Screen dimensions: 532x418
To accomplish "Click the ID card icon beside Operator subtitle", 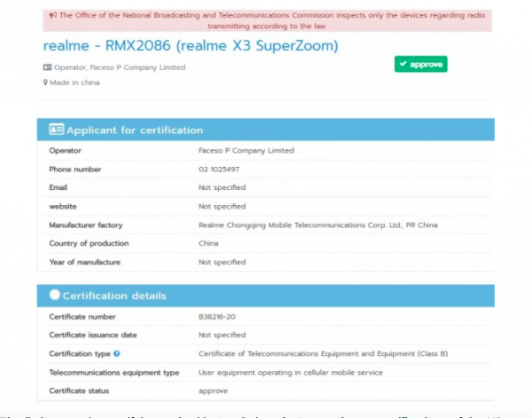I will point(47,67).
